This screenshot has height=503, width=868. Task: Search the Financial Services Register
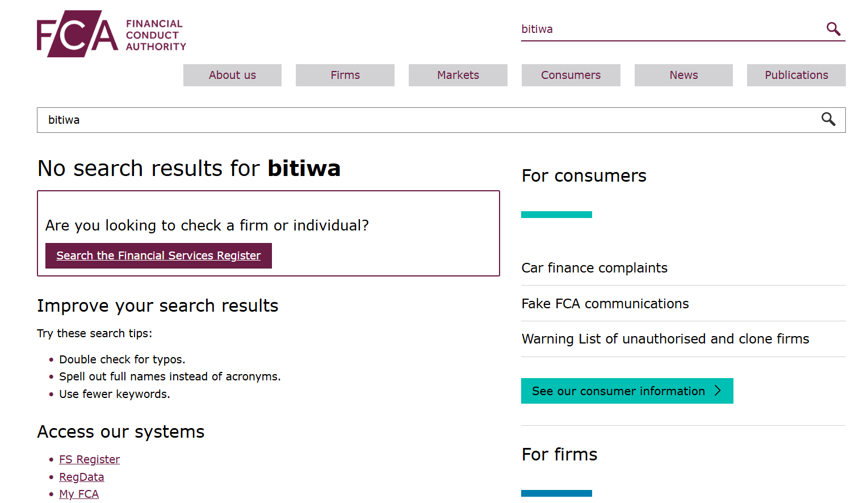coord(158,255)
